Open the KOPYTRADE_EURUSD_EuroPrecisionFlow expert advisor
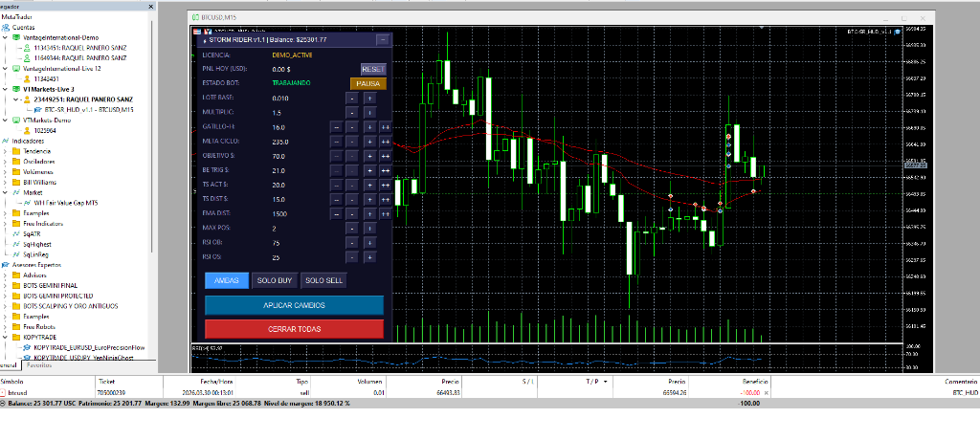This screenshot has height=440, width=980. pos(86,347)
